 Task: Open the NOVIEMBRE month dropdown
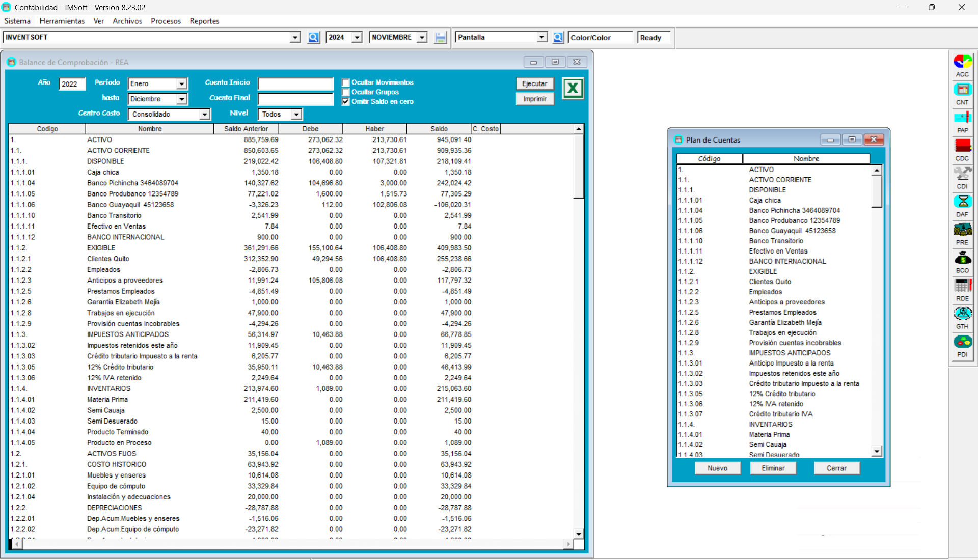coord(421,37)
